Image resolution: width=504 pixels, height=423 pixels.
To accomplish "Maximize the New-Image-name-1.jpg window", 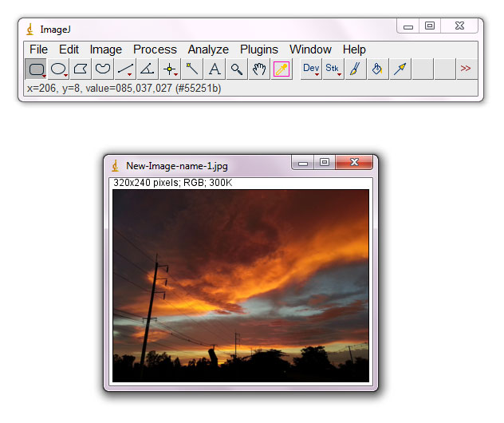I will click(325, 163).
